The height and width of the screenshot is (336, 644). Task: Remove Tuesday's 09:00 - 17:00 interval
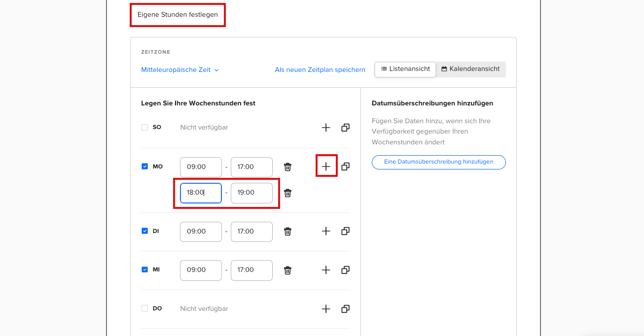coord(288,231)
